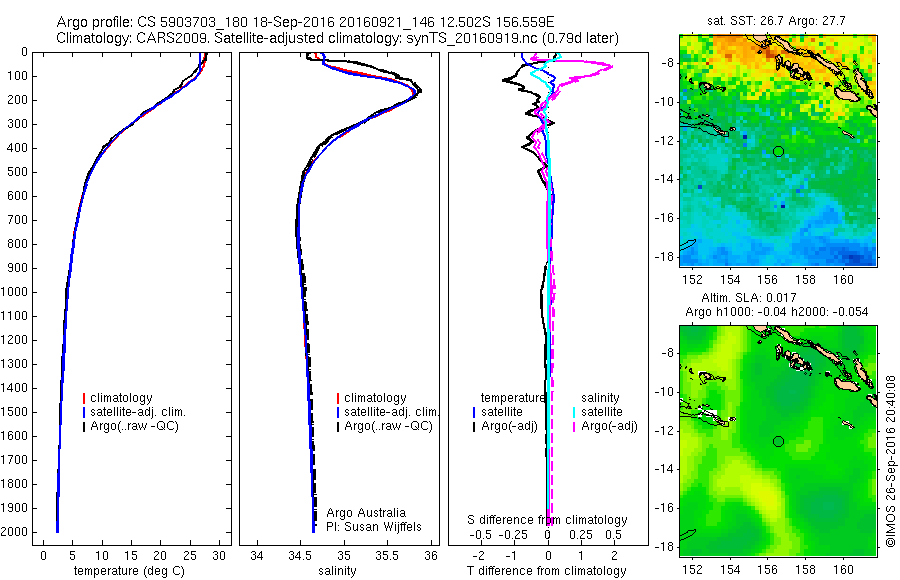Click 'S difference from climatology' label
Image resolution: width=900 pixels, height=580 pixels.
[547, 520]
